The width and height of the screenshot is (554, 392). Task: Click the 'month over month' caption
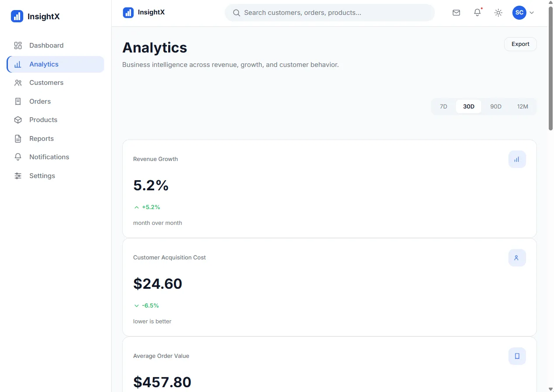(x=158, y=223)
